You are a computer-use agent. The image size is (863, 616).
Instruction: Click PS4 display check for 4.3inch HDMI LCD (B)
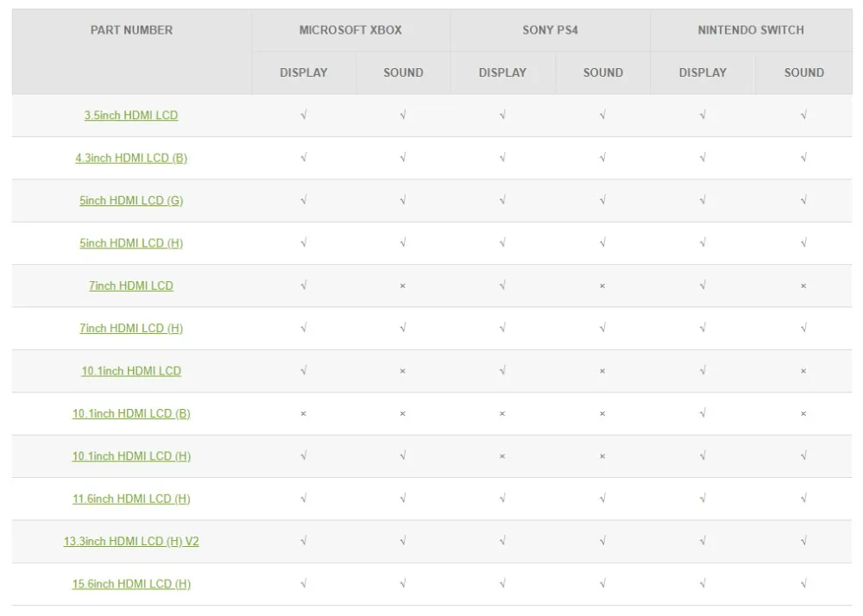point(502,157)
